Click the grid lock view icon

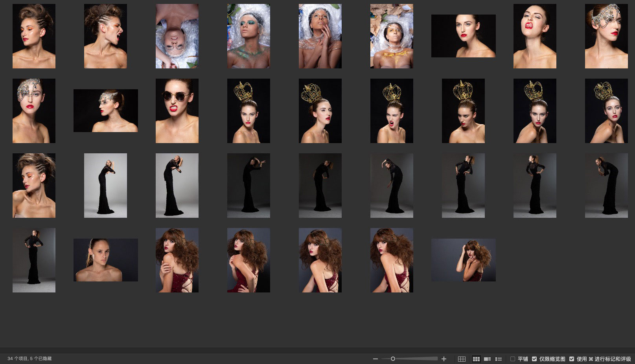[x=462, y=359]
